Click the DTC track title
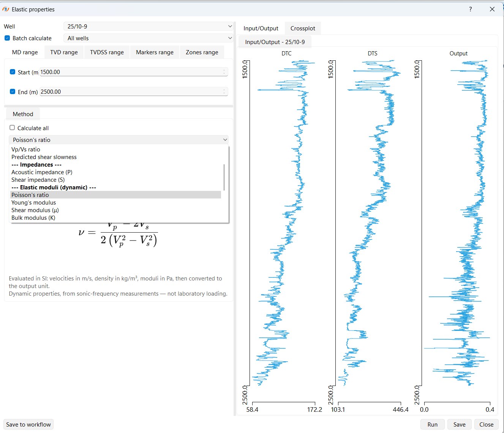This screenshot has width=504, height=433. 286,53
